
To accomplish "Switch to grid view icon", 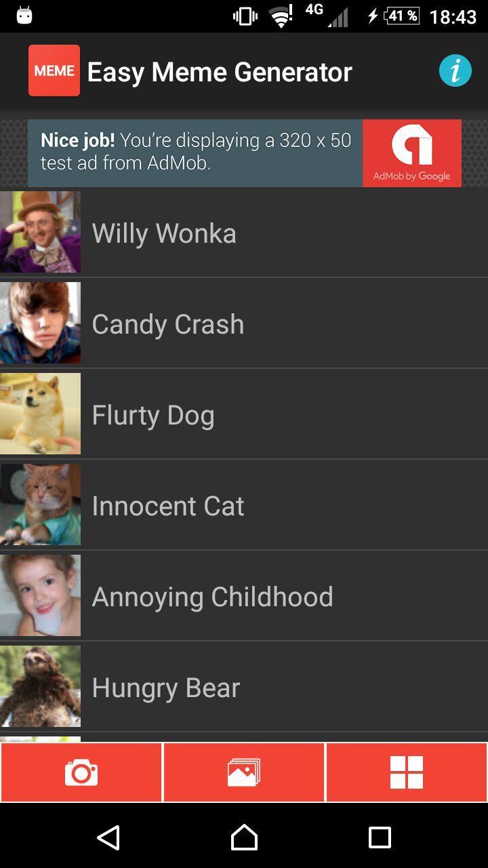I will pos(407,772).
